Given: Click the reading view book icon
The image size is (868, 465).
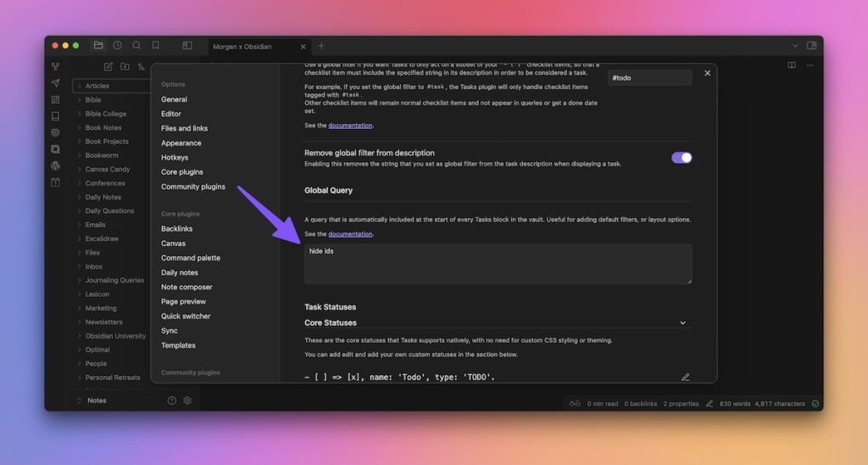Looking at the screenshot, I should tap(792, 64).
